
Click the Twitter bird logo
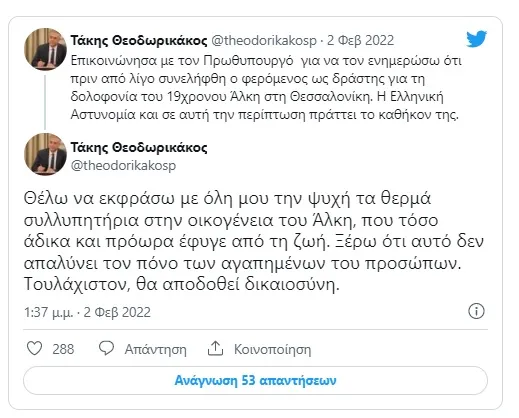pos(476,39)
